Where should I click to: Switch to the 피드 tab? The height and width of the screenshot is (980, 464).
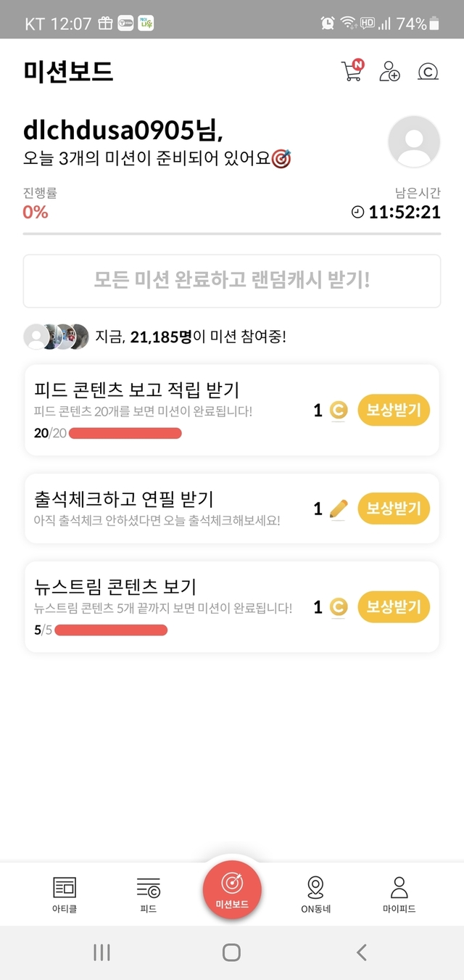pos(148,894)
